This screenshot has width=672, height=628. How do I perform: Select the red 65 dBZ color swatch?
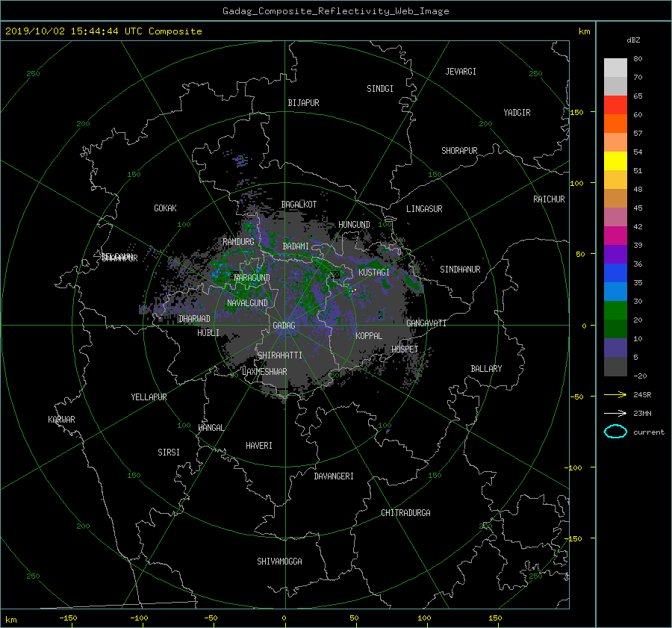615,105
